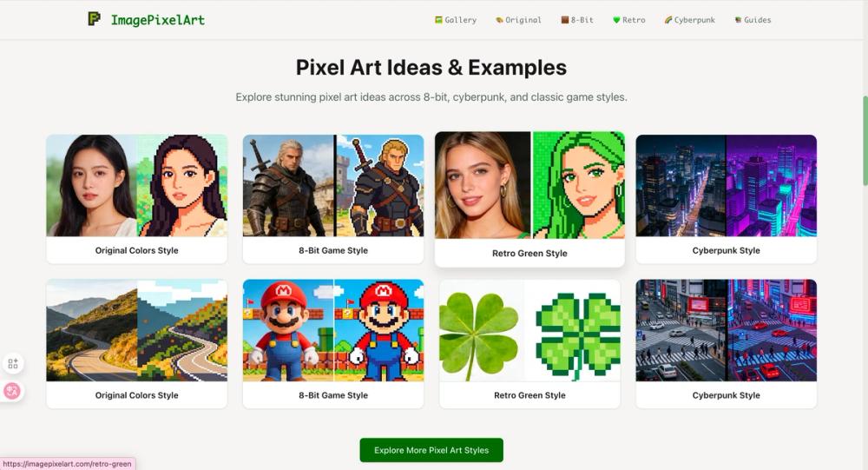Click the grid widget icon at left edge
Image resolution: width=868 pixels, height=470 pixels.
coord(13,364)
